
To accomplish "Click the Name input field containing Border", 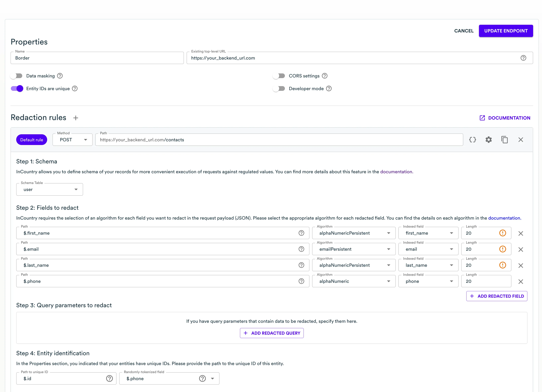I will tap(97, 58).
